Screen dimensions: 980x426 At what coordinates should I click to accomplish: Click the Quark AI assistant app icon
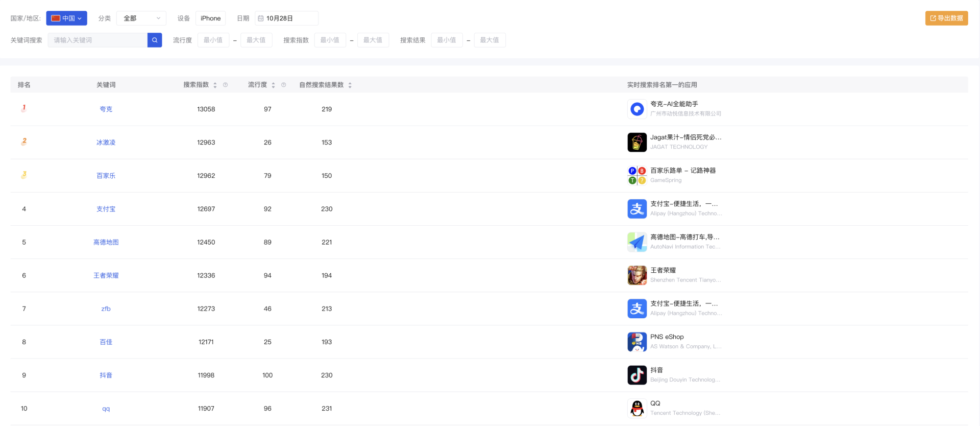point(636,109)
